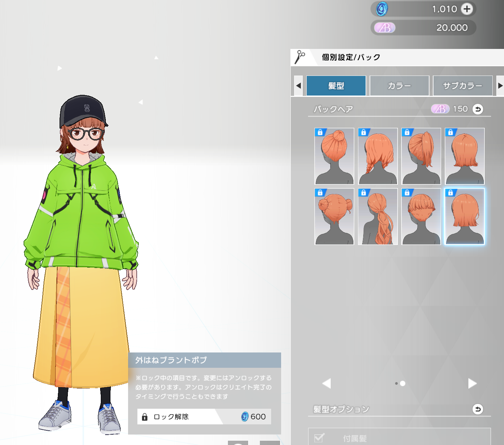Click the blue coin currency icon at the top
Image resolution: width=504 pixels, height=445 pixels.
(x=382, y=9)
